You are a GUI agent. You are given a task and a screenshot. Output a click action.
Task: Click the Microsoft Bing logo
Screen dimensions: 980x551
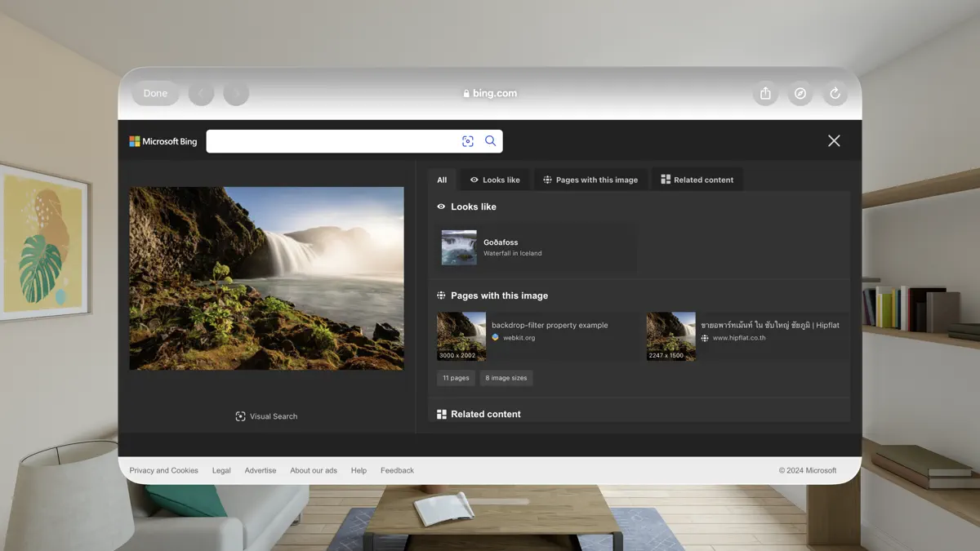tap(163, 141)
